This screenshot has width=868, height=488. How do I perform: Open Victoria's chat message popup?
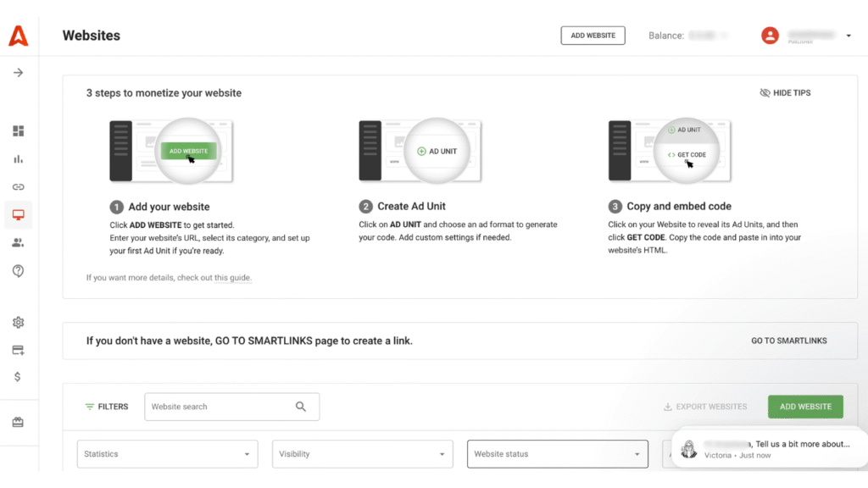tap(770, 449)
